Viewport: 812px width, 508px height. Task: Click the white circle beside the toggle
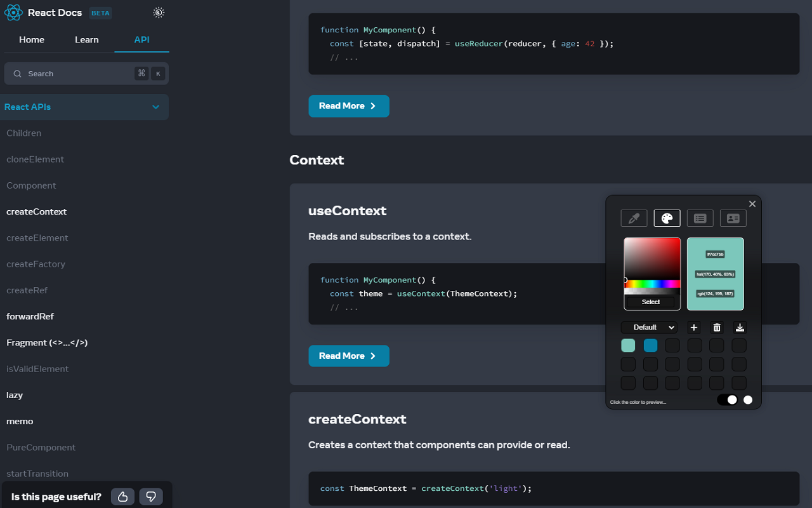pos(748,399)
